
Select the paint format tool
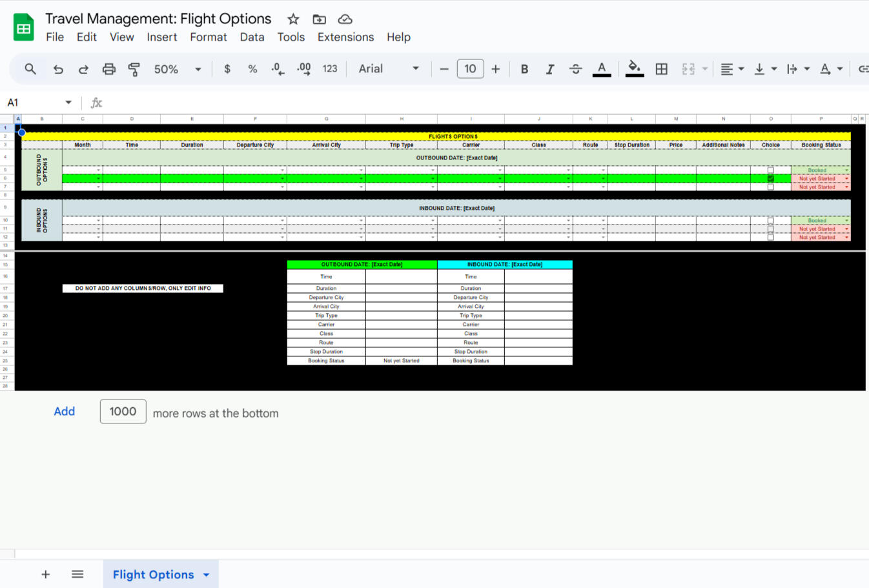point(134,68)
